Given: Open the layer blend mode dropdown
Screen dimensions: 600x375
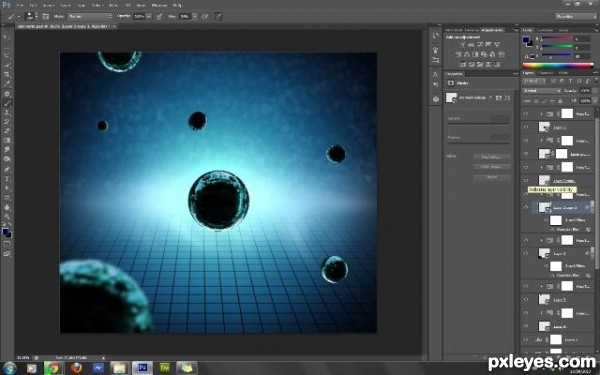Looking at the screenshot, I should tap(541, 91).
